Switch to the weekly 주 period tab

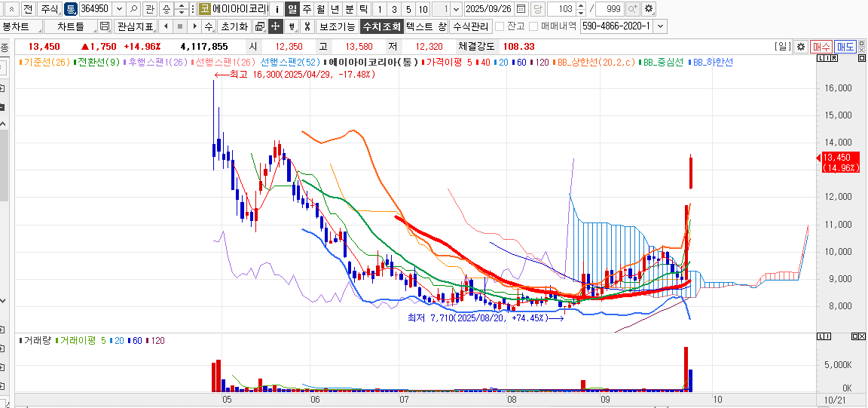coord(307,9)
